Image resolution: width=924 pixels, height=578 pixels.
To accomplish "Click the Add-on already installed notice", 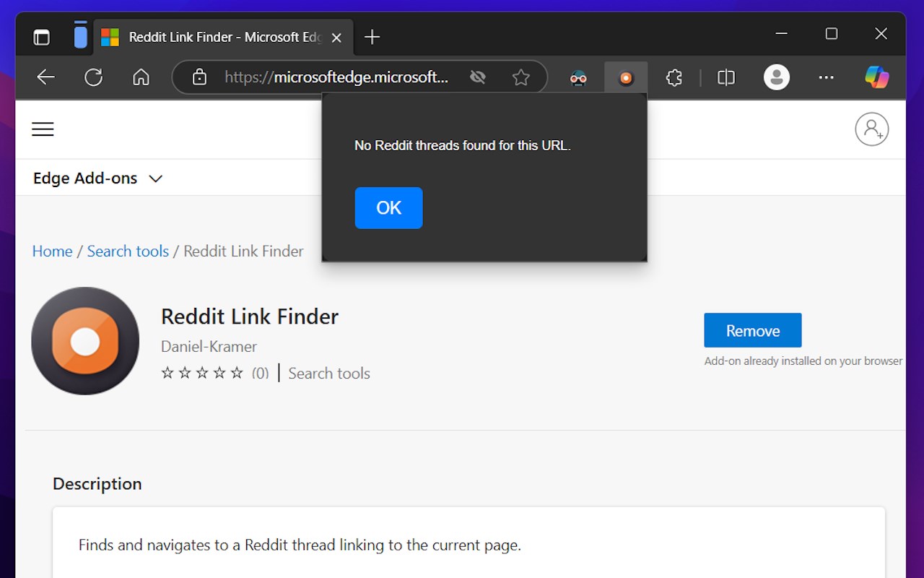I will coord(803,361).
